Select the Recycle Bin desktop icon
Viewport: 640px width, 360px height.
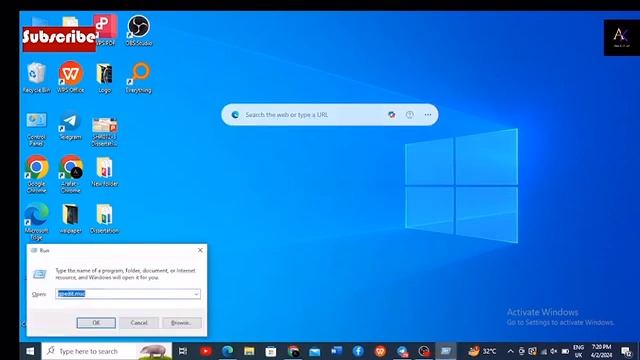point(36,78)
